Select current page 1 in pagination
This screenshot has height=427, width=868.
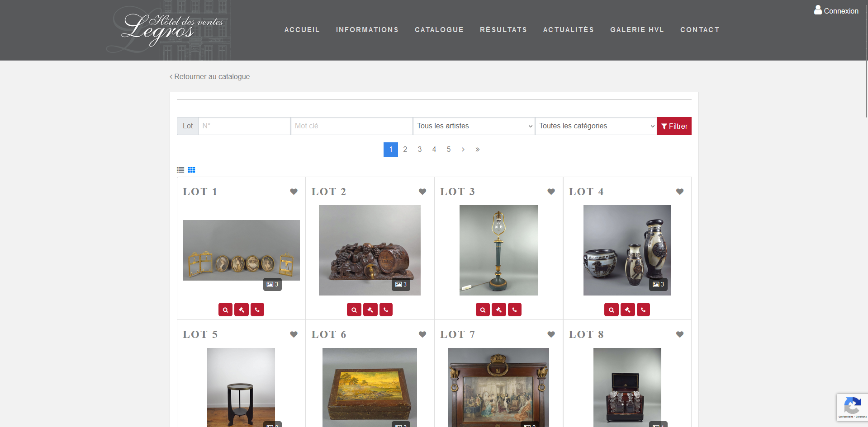tap(391, 150)
